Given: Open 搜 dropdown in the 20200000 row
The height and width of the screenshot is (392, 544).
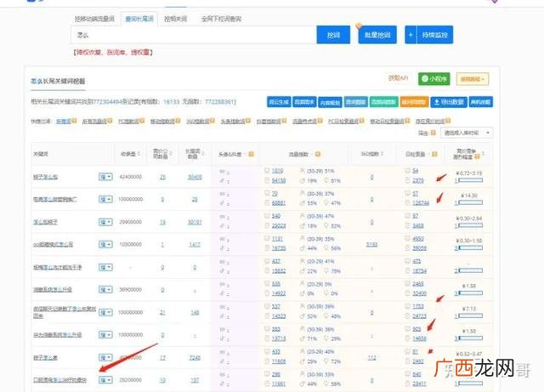Looking at the screenshot, I should (105, 380).
